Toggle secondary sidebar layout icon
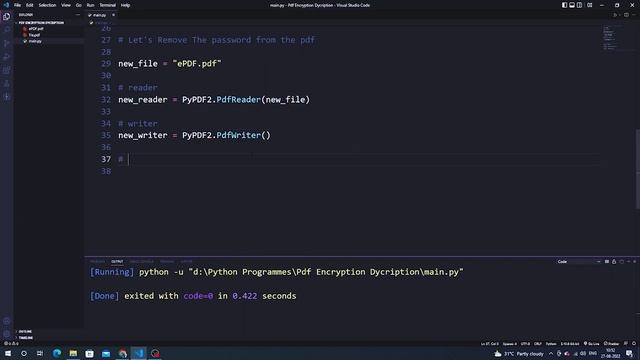 [579, 5]
